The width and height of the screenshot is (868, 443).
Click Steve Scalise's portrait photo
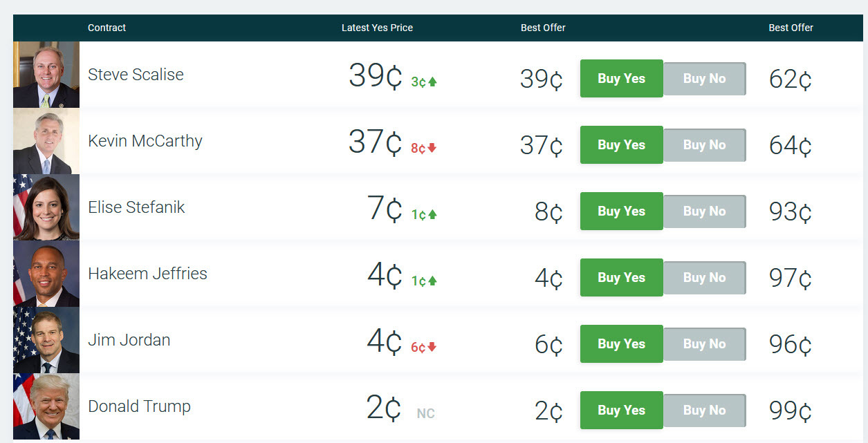[x=46, y=75]
